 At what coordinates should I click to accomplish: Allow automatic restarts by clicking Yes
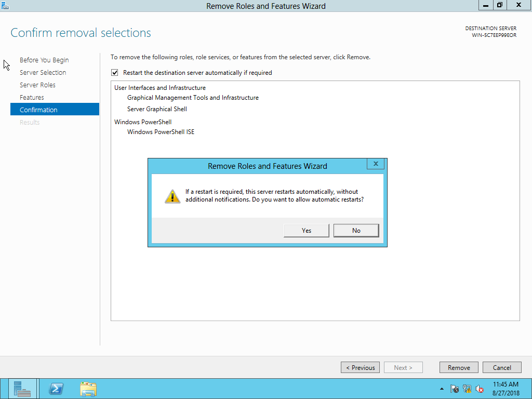306,230
